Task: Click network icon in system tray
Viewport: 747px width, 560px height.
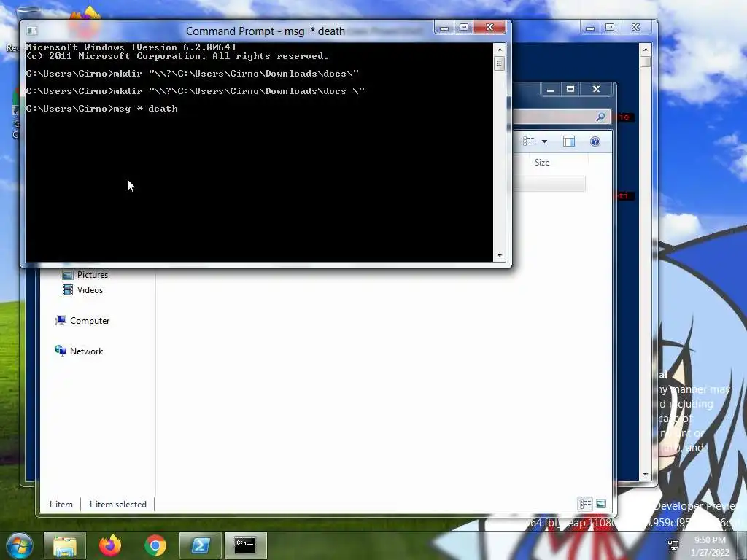Action: pyautogui.click(x=673, y=545)
